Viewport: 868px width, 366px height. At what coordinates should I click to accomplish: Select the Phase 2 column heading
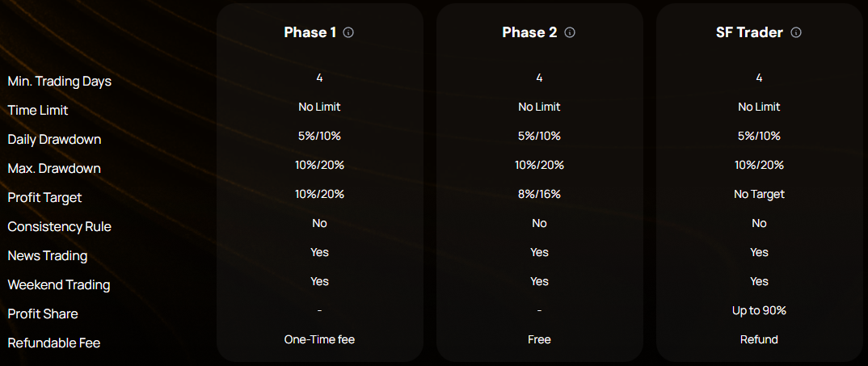point(529,33)
